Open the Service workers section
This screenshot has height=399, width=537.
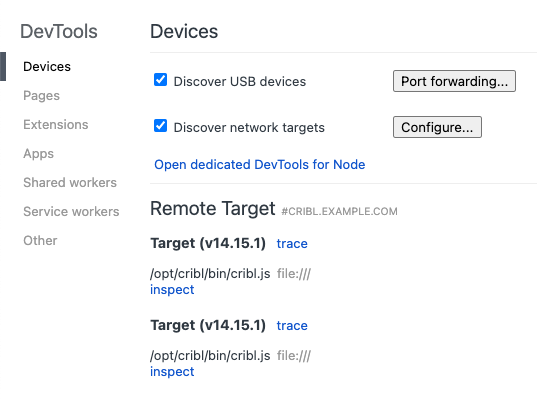[71, 212]
